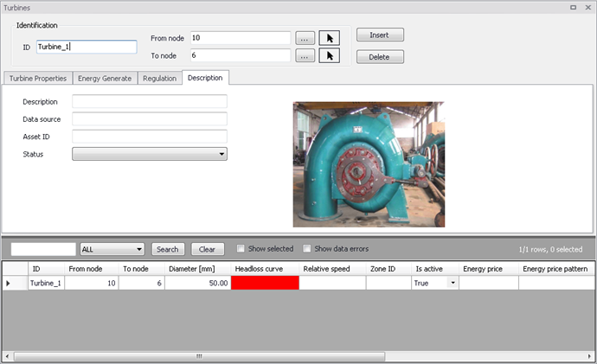Focus the search text box
The image size is (597, 364).
(x=43, y=249)
